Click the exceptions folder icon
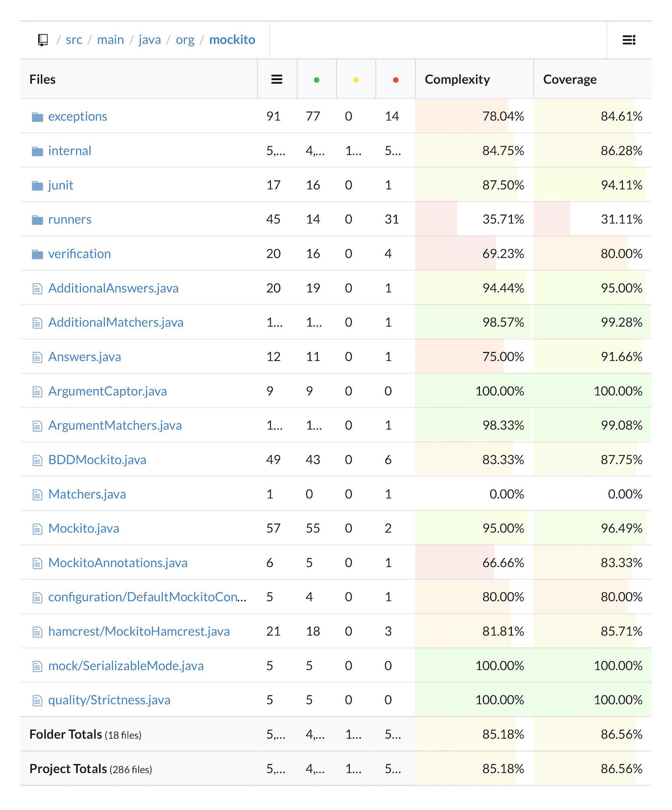The image size is (672, 810). (37, 117)
